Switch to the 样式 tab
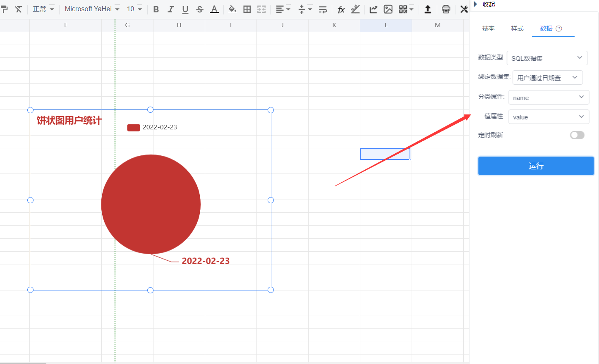 (x=517, y=29)
